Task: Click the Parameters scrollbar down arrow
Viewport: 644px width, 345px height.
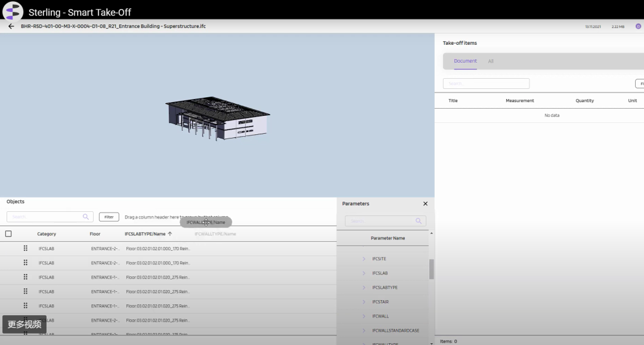Action: (431, 343)
